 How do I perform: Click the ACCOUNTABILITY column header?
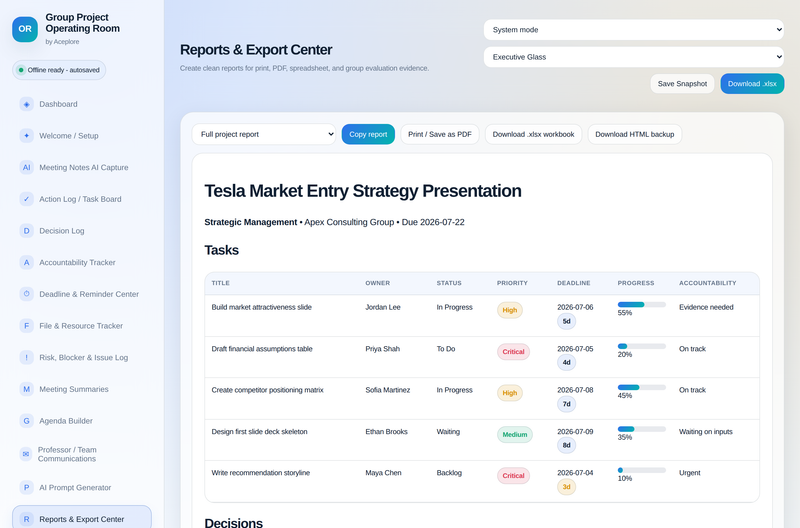tap(708, 283)
